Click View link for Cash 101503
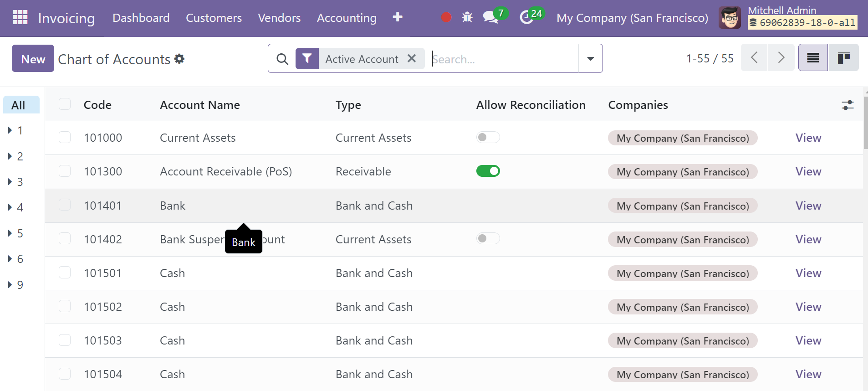Screen dimensions: 868x391 point(808,340)
